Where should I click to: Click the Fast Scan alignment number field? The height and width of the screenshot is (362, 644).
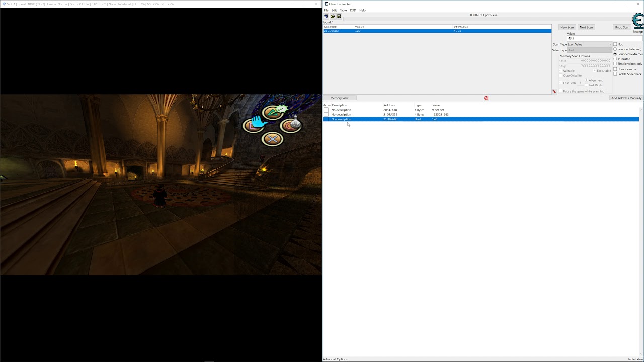[x=580, y=83]
